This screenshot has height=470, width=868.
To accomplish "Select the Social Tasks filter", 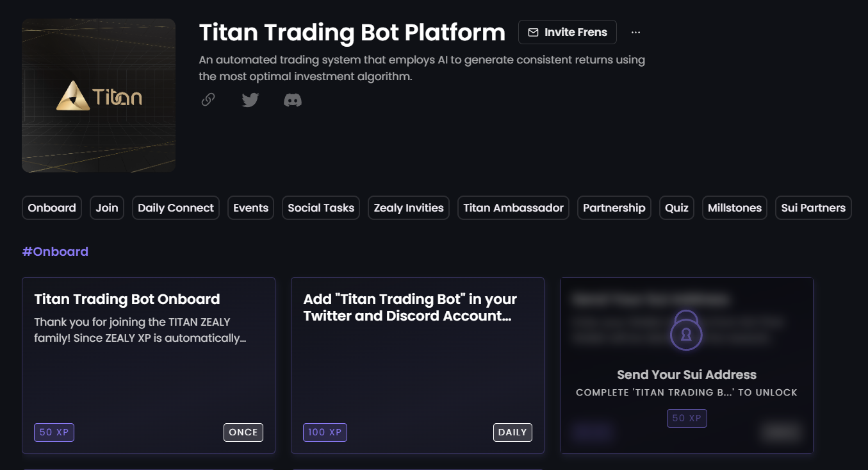I will [x=320, y=207].
